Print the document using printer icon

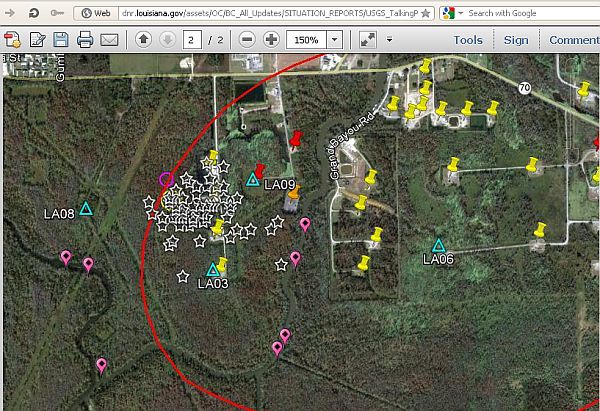coord(85,40)
